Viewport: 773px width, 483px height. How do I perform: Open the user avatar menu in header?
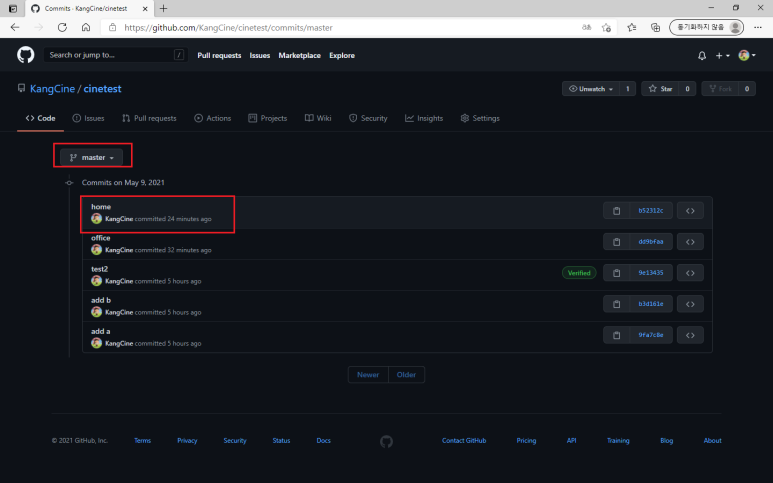[747, 55]
